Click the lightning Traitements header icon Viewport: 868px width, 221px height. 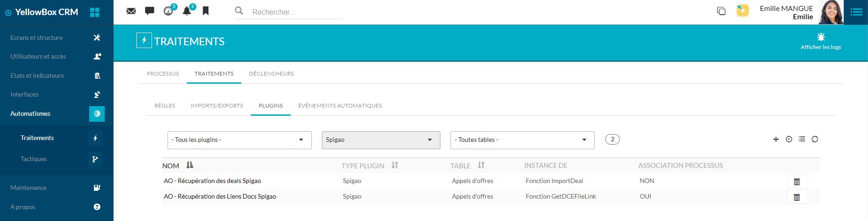click(144, 40)
